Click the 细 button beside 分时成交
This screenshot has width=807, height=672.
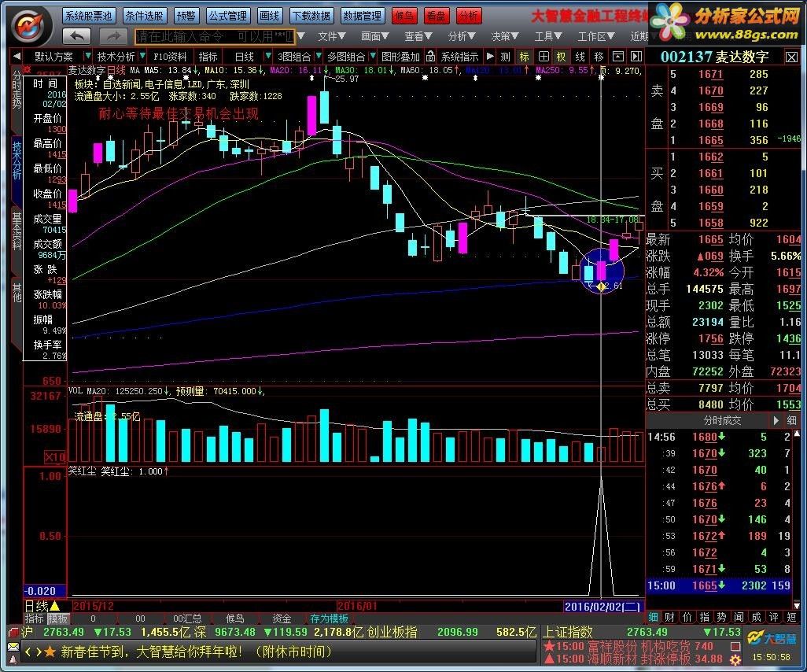791,421
